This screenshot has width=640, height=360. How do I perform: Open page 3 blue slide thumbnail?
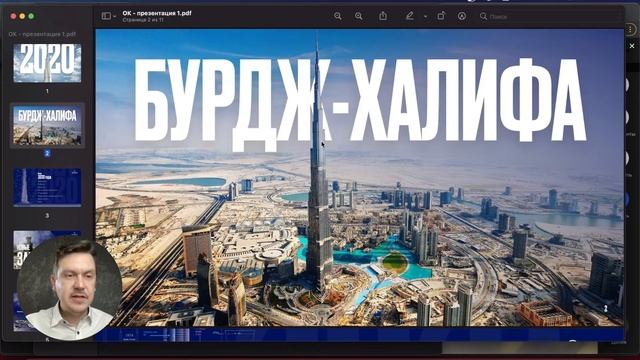click(47, 187)
